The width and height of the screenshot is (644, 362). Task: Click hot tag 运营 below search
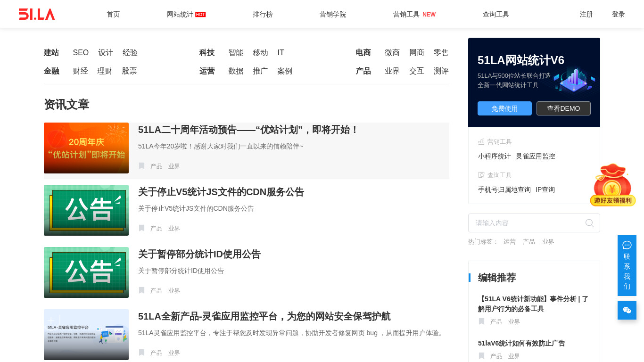[510, 242]
